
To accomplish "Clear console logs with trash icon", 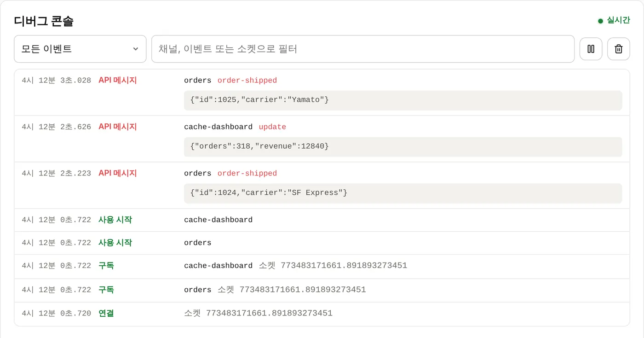I will [x=618, y=49].
